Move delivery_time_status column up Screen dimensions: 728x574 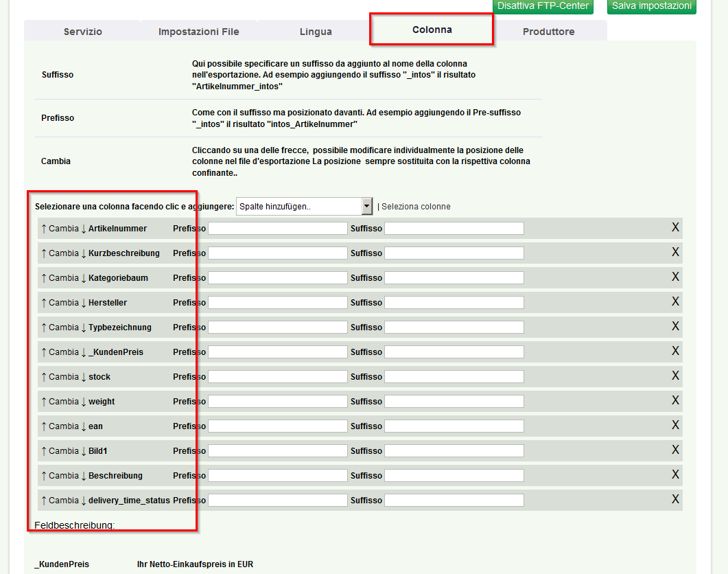[44, 501]
